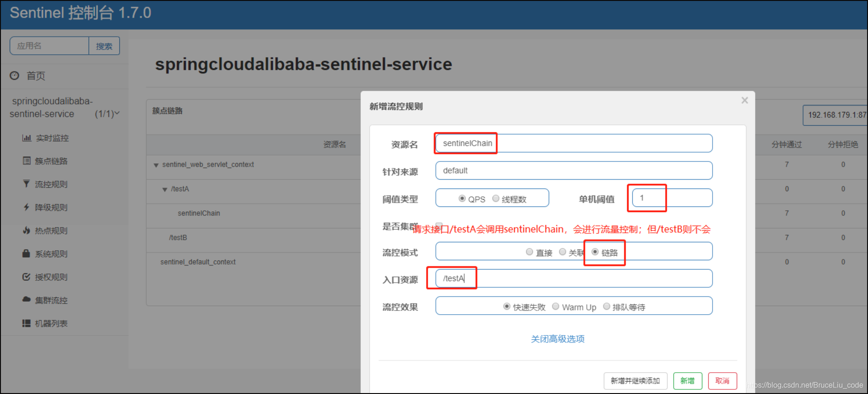Open 簇点链路 menu item
868x394 pixels.
coord(51,161)
